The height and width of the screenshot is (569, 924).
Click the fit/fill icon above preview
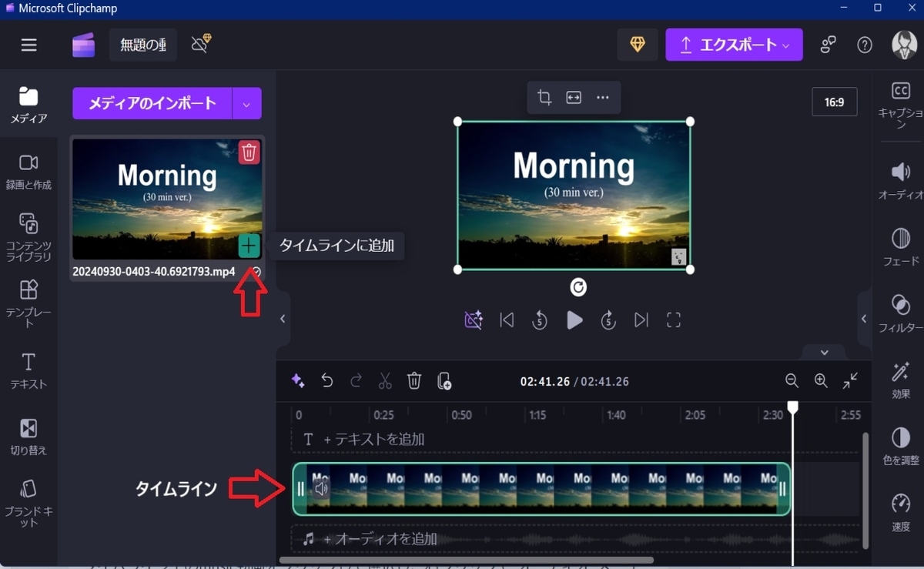tap(574, 98)
